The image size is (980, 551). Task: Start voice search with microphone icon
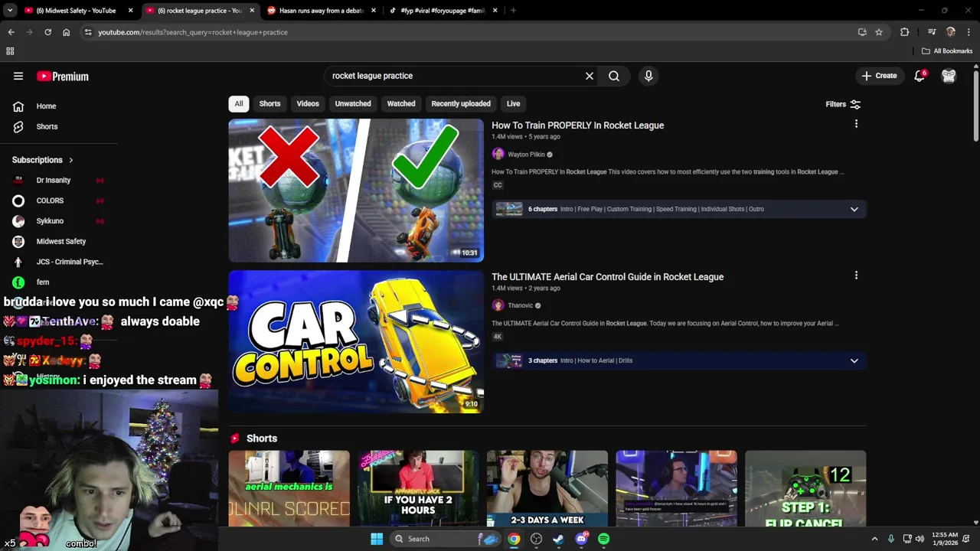[648, 76]
